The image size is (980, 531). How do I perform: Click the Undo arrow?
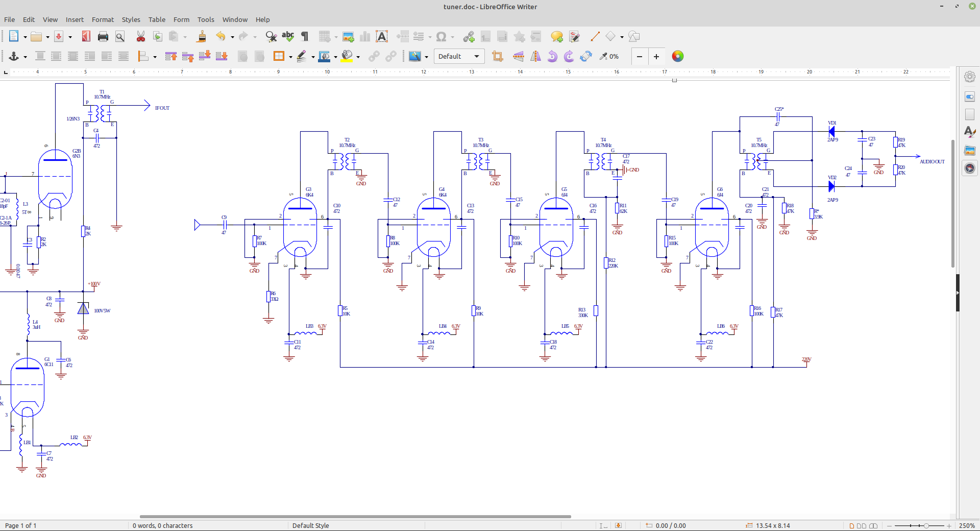[x=220, y=36]
